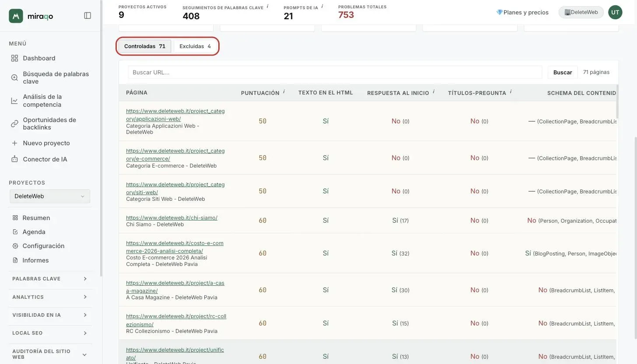637x364 pixels.
Task: Open the Análisis de la competencia chart icon
Action: click(14, 101)
